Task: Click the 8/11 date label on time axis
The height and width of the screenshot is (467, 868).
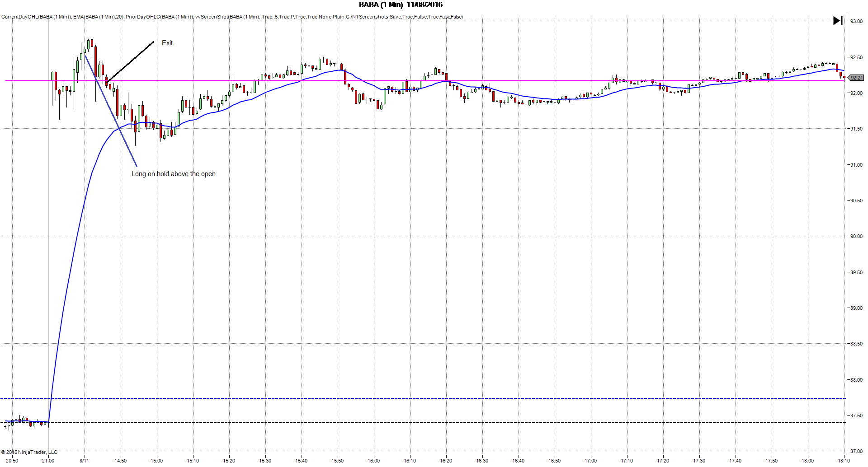Action: click(85, 461)
